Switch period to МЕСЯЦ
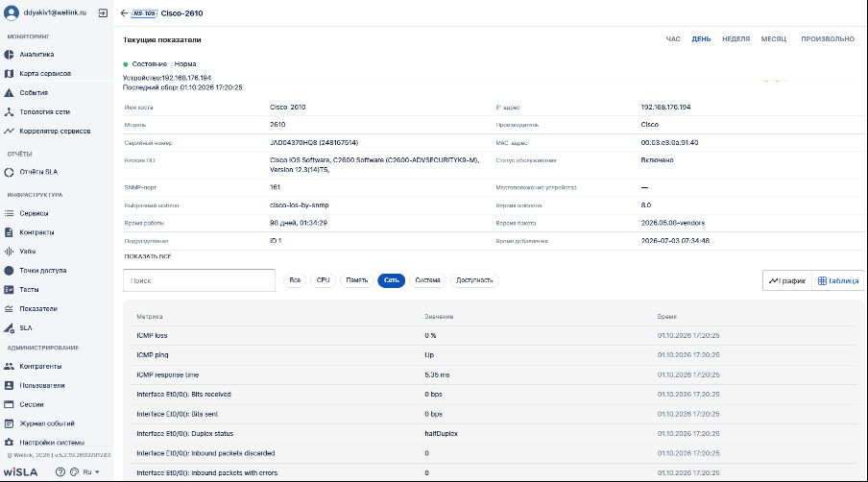 [773, 39]
